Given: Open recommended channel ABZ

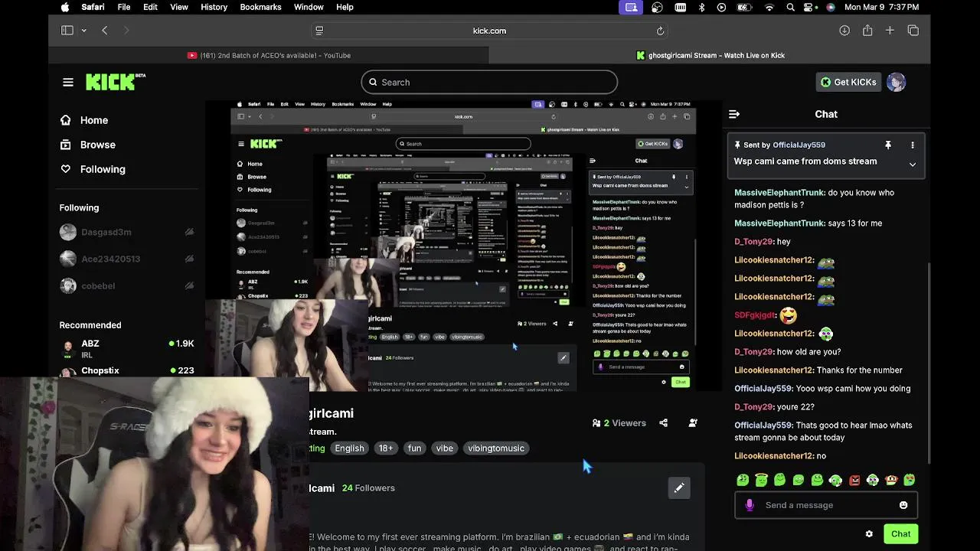Looking at the screenshot, I should click(126, 348).
